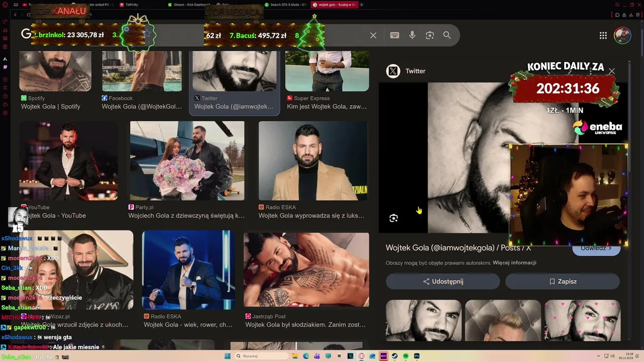The height and width of the screenshot is (362, 644).
Task: Select the middle related image with blond hair
Action: [503, 320]
